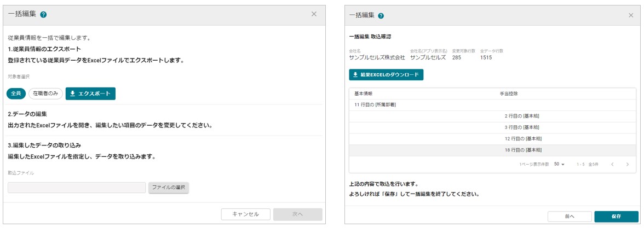Screen dimensions: 644x228
Task: Click the ファイルの選択 button
Action: tap(169, 188)
